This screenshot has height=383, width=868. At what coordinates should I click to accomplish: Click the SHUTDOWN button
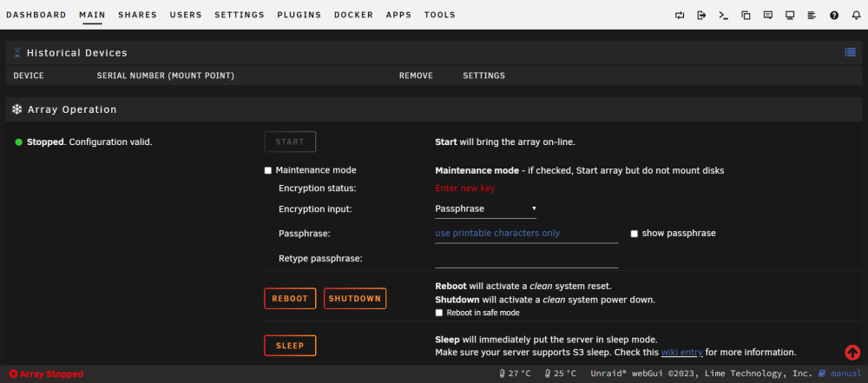click(x=355, y=298)
